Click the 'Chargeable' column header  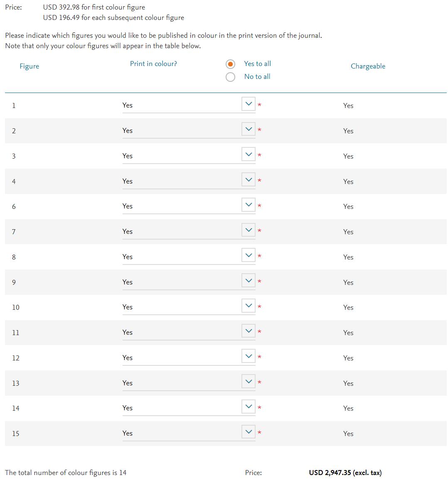(x=368, y=66)
